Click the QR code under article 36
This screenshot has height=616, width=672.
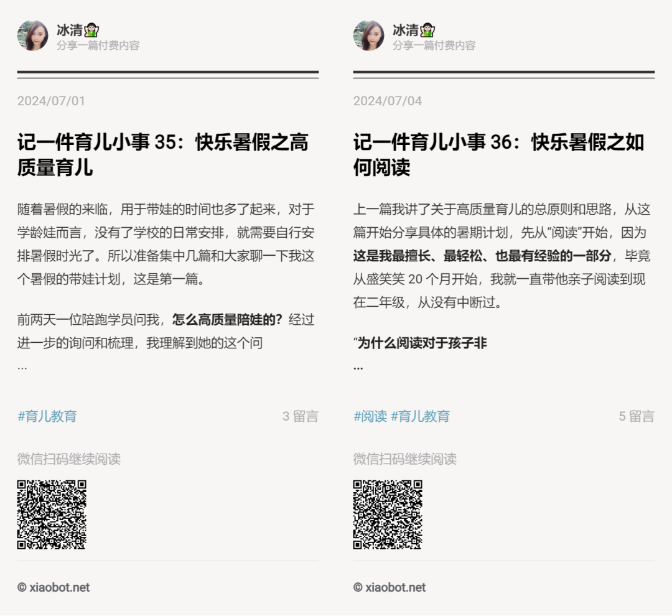pyautogui.click(x=388, y=515)
